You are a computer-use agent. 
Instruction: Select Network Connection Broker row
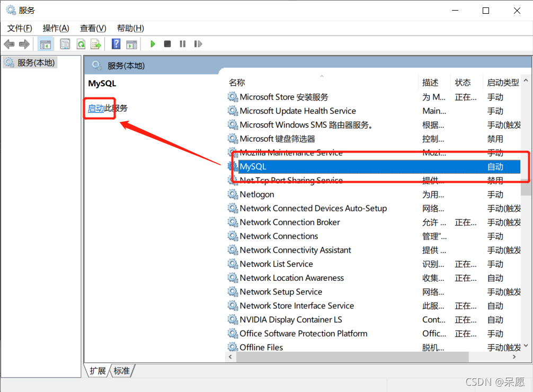click(374, 222)
